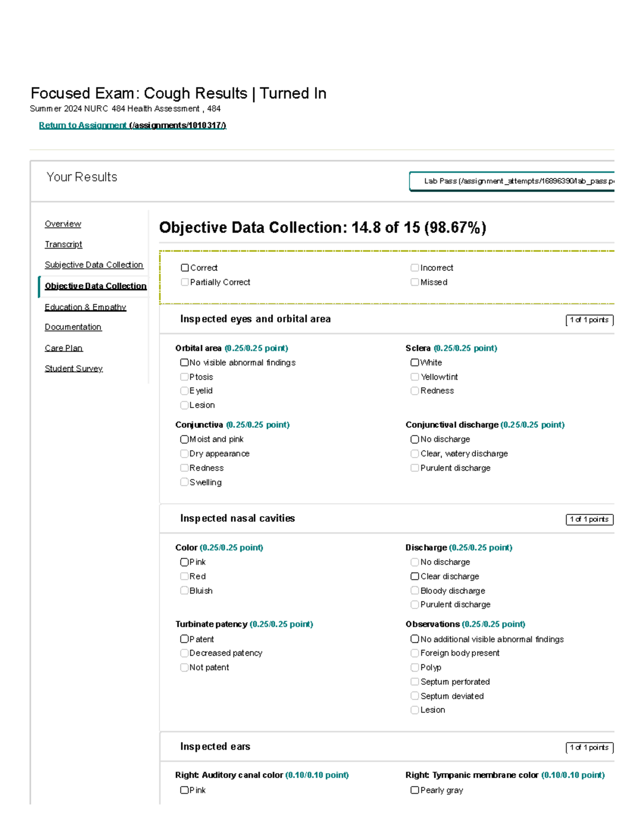This screenshot has width=644, height=834.
Task: Toggle the Incorrect legend checkbox
Action: tap(415, 267)
